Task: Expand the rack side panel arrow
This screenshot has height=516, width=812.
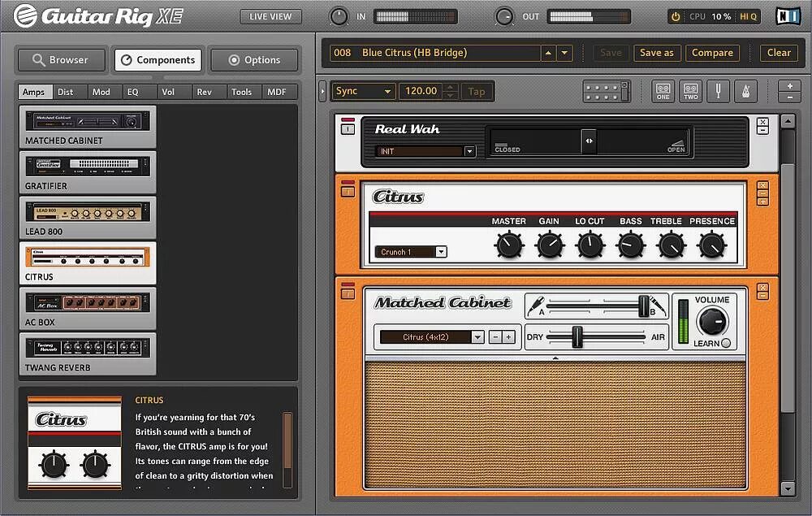Action: (x=322, y=92)
